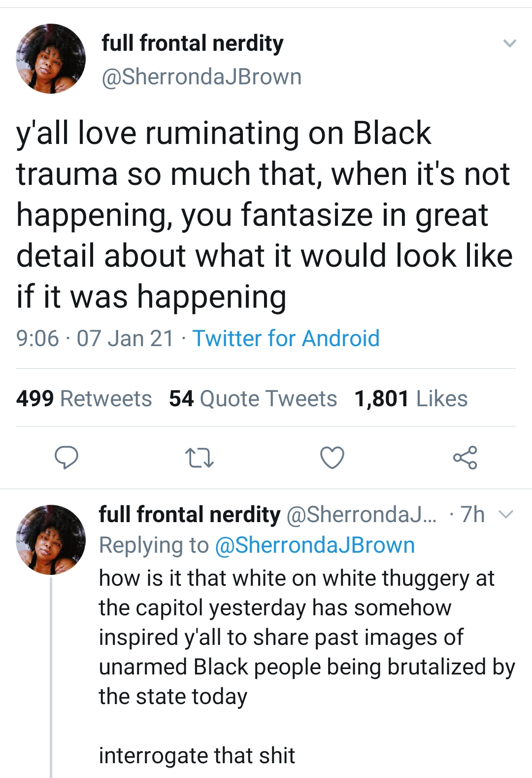Screen dimensions: 532x778
Task: View the 1,801 Likes list
Action: pos(411,398)
